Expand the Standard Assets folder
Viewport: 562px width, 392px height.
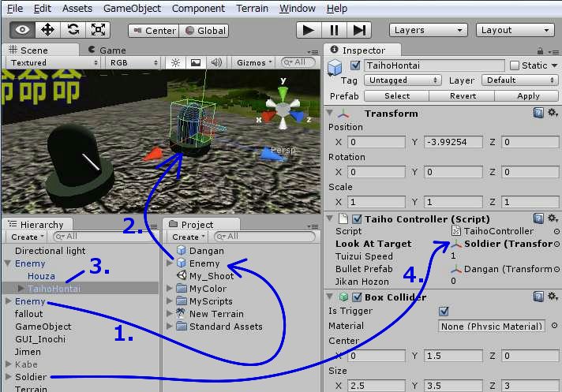[x=170, y=326]
